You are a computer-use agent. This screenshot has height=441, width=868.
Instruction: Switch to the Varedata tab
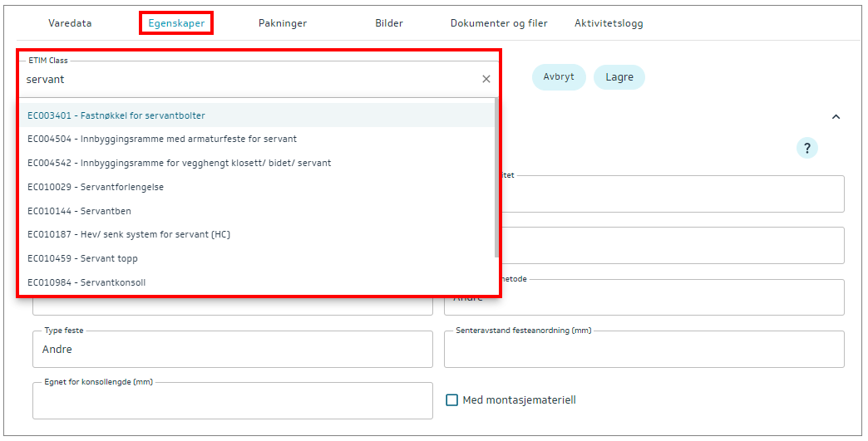pos(70,23)
